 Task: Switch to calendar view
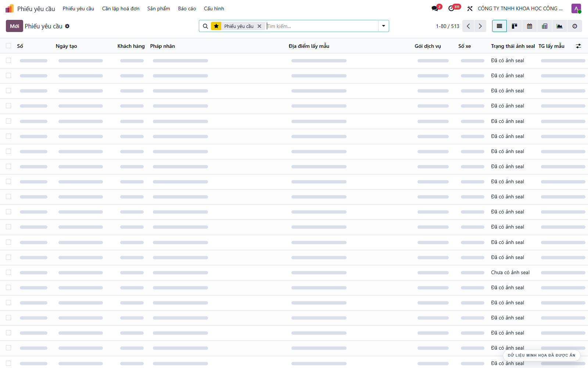click(530, 26)
